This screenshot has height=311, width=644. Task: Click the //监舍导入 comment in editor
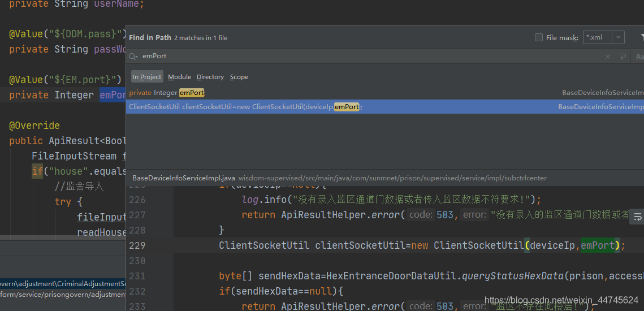(79, 187)
